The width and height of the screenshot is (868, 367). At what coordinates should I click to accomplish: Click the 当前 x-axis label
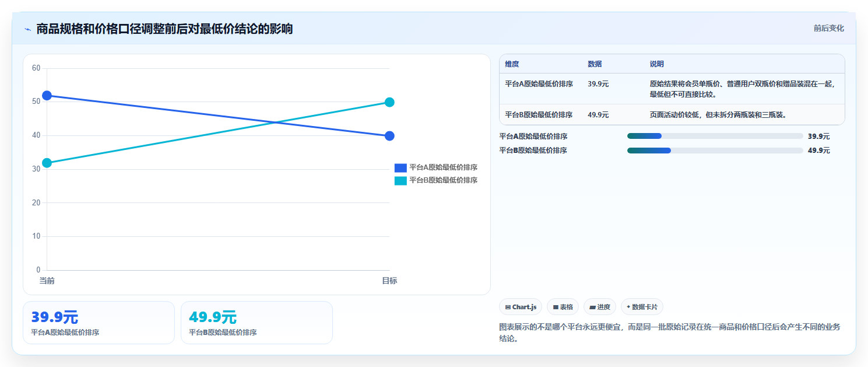pyautogui.click(x=47, y=281)
